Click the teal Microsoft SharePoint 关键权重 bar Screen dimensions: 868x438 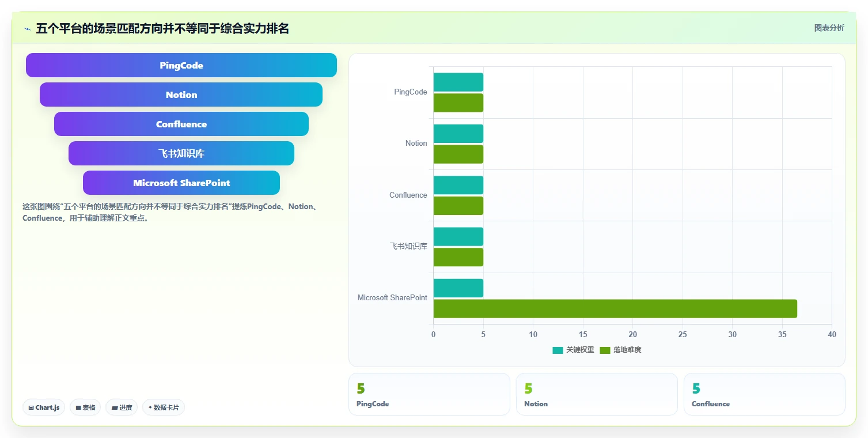click(458, 288)
